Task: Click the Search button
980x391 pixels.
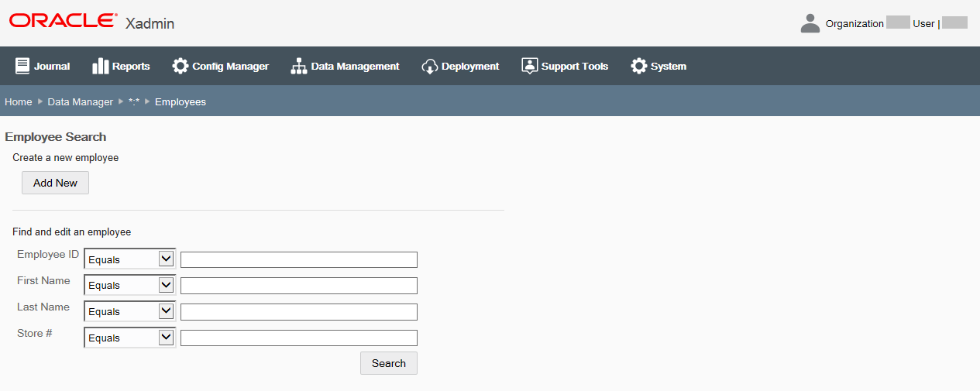Action: coord(389,363)
